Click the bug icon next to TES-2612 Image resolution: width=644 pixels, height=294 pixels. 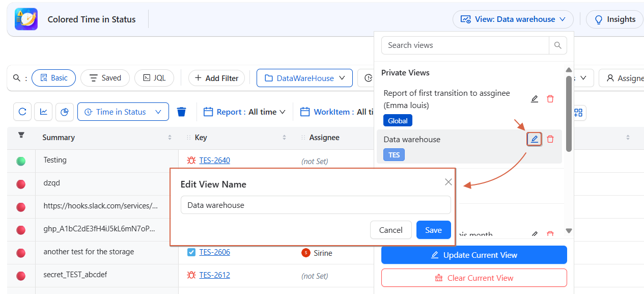click(x=191, y=275)
